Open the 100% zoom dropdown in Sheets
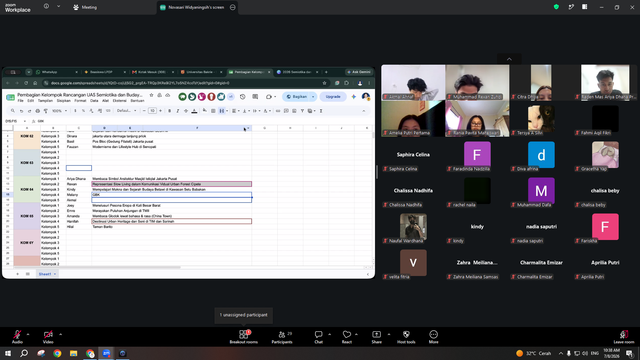 click(60, 111)
